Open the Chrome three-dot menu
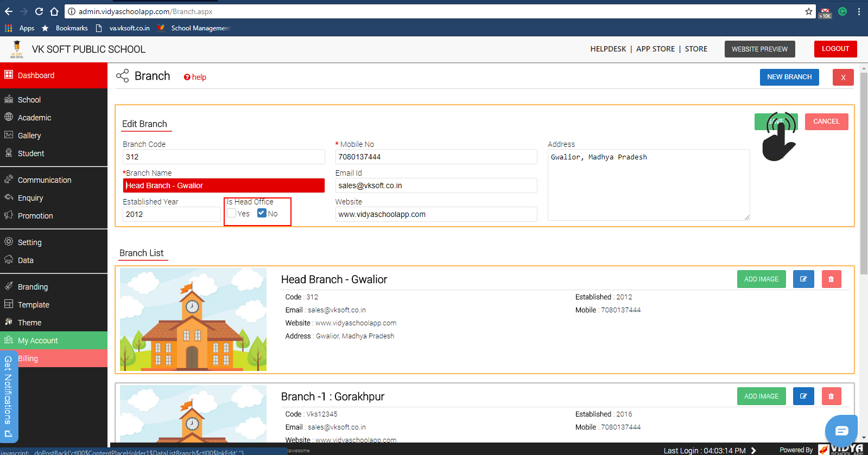The width and height of the screenshot is (868, 455). pos(859,11)
